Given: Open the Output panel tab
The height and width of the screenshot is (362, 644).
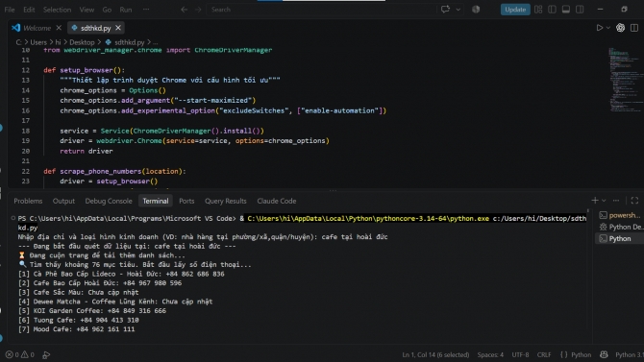Looking at the screenshot, I should point(63,201).
